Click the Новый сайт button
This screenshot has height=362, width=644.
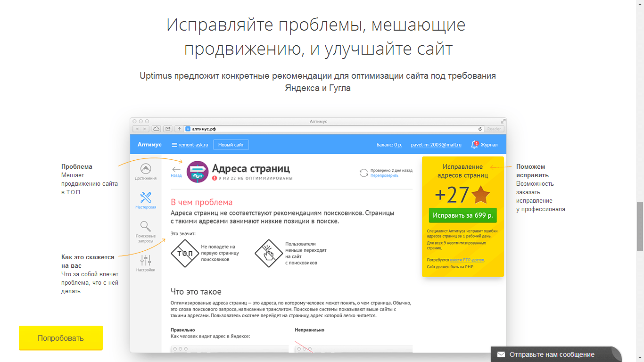[x=231, y=145]
